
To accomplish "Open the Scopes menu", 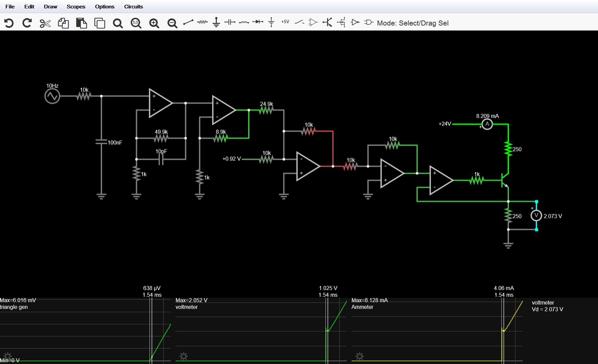I will point(76,6).
